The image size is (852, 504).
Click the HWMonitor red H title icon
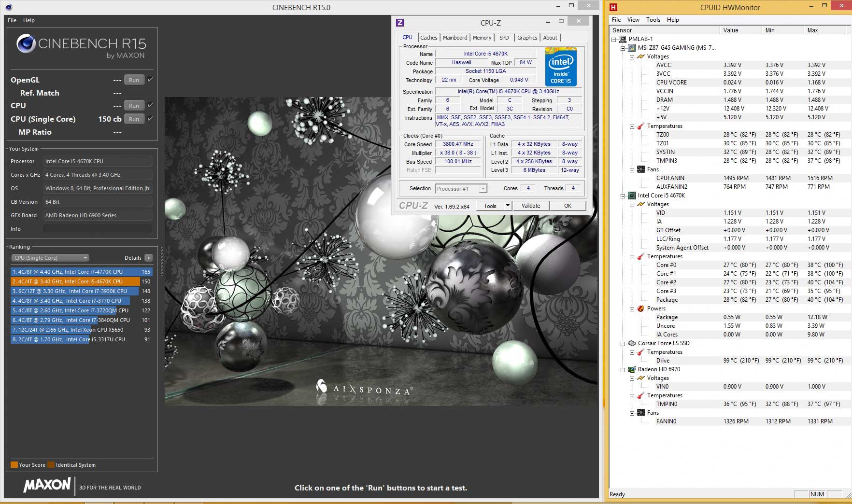[613, 7]
